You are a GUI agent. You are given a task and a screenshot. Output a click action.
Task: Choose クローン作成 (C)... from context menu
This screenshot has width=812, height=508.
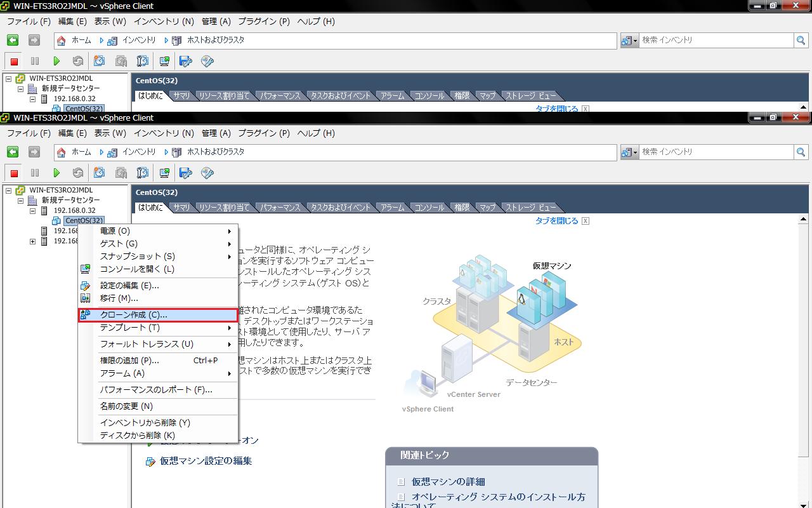pos(158,315)
